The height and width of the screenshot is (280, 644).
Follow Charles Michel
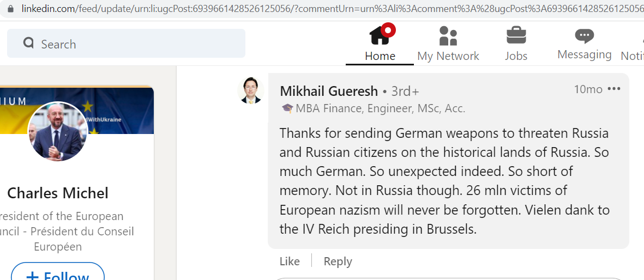pyautogui.click(x=58, y=272)
